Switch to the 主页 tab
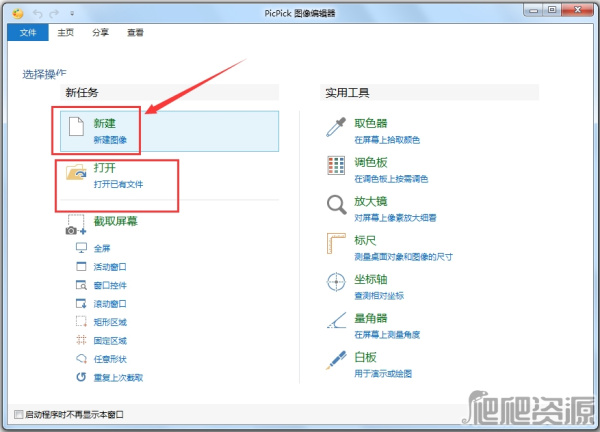The width and height of the screenshot is (600, 432). pos(65,33)
